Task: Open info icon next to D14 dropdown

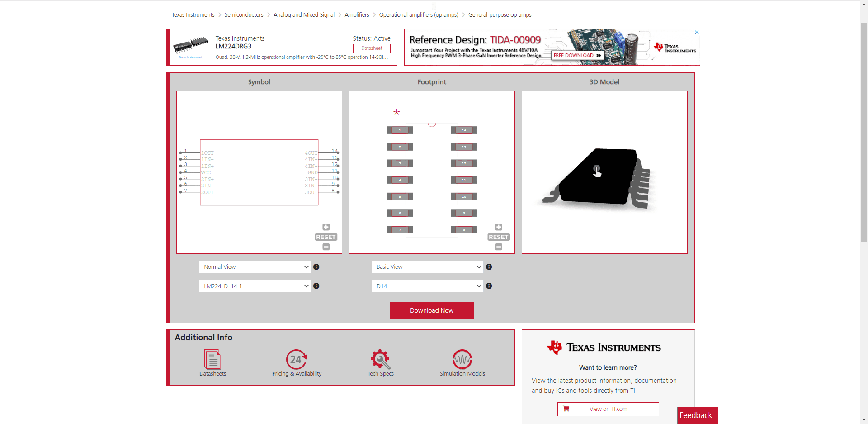Action: [x=489, y=286]
